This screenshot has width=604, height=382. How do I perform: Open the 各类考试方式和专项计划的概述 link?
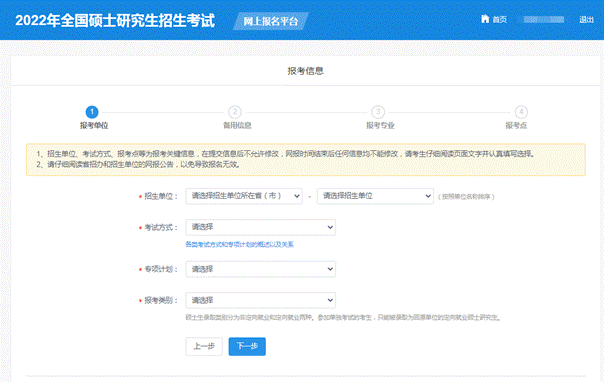239,245
